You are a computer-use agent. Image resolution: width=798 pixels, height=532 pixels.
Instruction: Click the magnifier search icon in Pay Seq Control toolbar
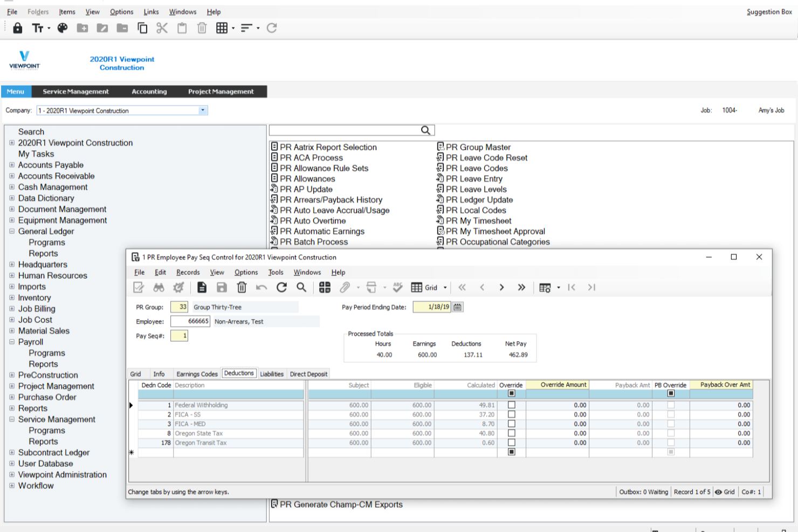coord(301,287)
